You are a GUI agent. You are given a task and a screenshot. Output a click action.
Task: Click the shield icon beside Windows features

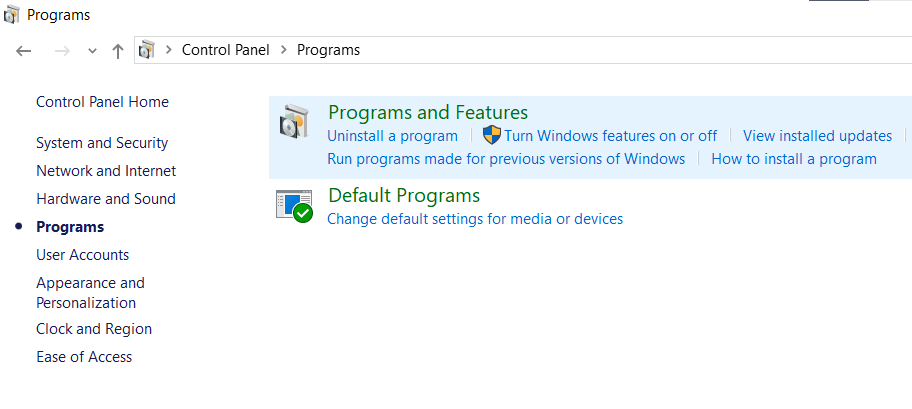[492, 136]
